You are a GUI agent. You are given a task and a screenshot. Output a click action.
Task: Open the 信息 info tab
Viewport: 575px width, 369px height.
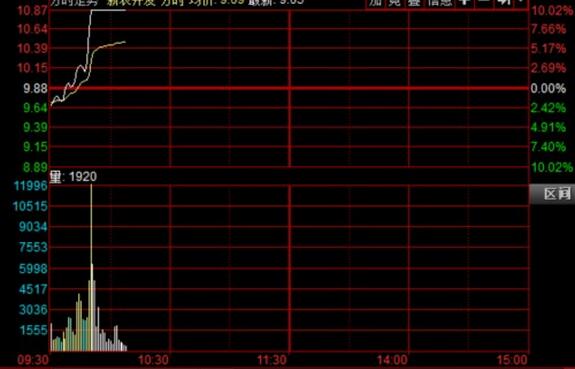coord(439,3)
